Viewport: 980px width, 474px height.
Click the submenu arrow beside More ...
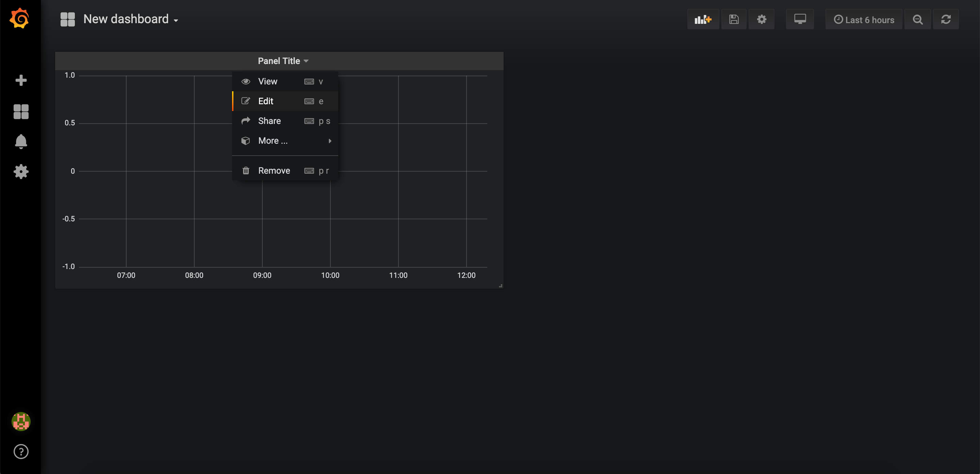coord(330,141)
